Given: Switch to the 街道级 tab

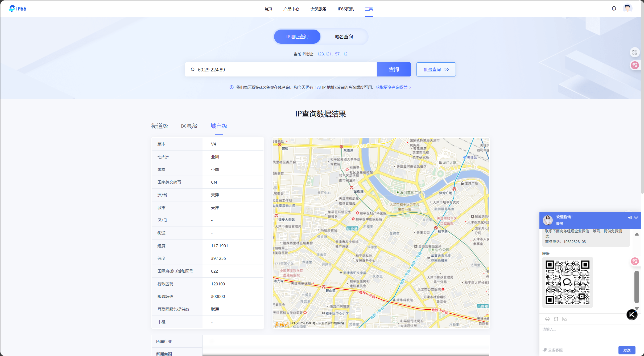Looking at the screenshot, I should (160, 126).
